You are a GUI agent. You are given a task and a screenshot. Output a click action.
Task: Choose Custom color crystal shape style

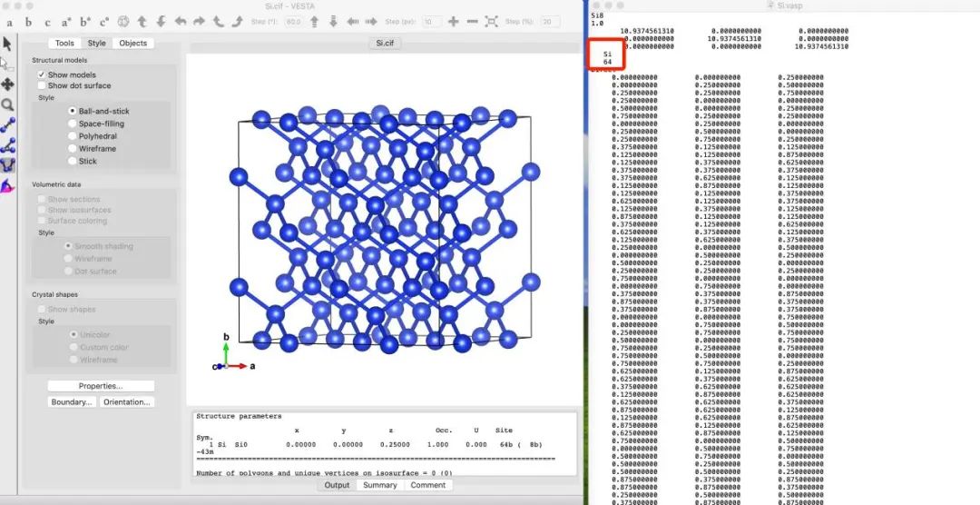point(73,347)
